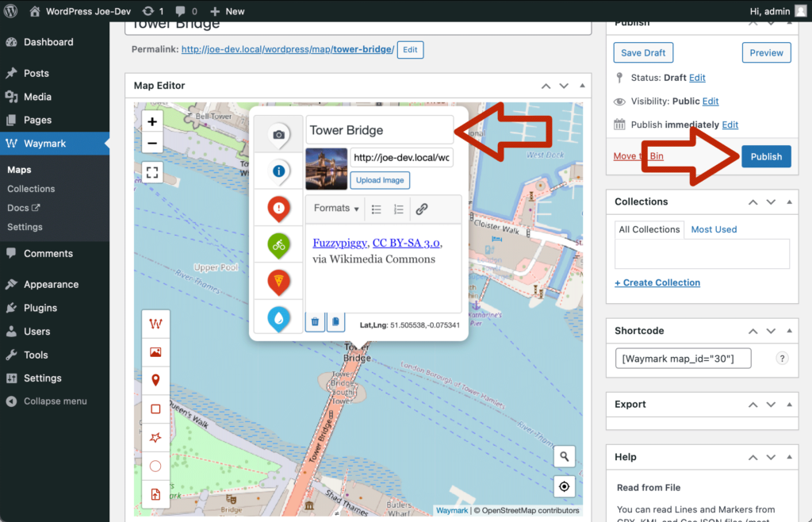Open the Formats dropdown
Screen dimensions: 812x522
[336, 209]
